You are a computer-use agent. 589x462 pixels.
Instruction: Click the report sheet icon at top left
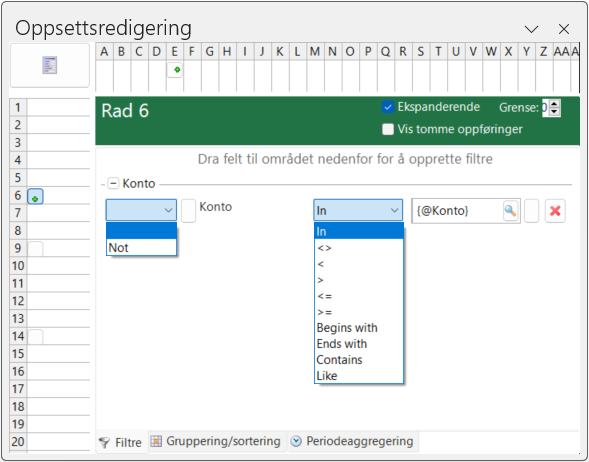50,65
